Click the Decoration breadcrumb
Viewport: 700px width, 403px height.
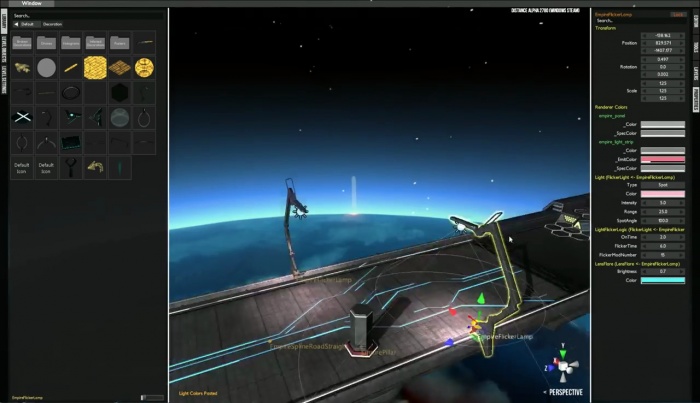(52, 24)
